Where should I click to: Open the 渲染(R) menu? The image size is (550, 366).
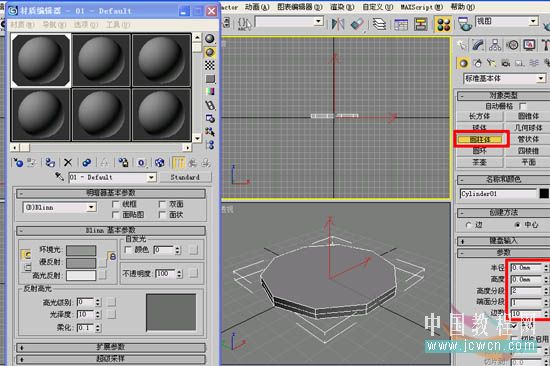point(342,7)
